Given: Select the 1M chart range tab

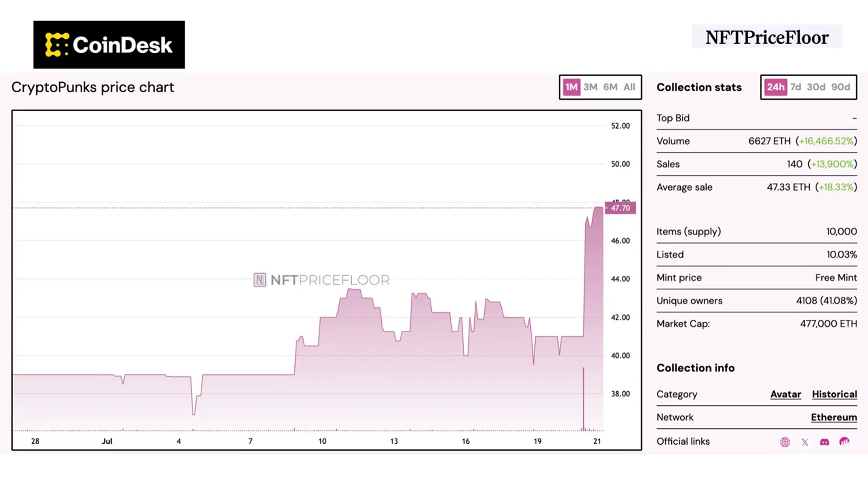Looking at the screenshot, I should tap(571, 87).
